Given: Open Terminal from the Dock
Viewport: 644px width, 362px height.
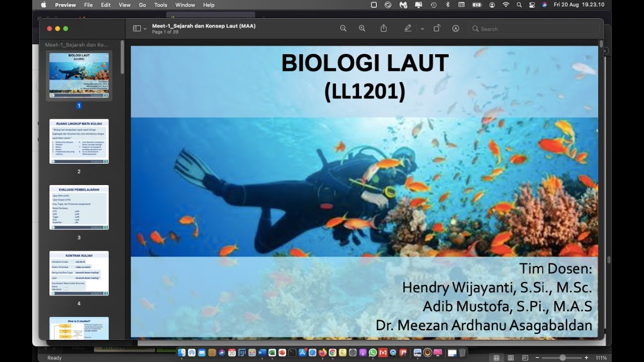Looking at the screenshot, I should tap(292, 353).
